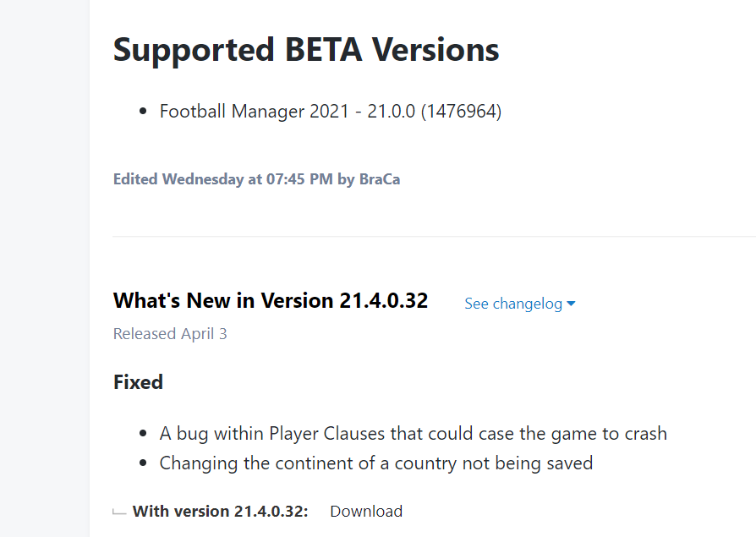Expand the changelog dropdown caret arrow
756x537 pixels.
pyautogui.click(x=571, y=304)
